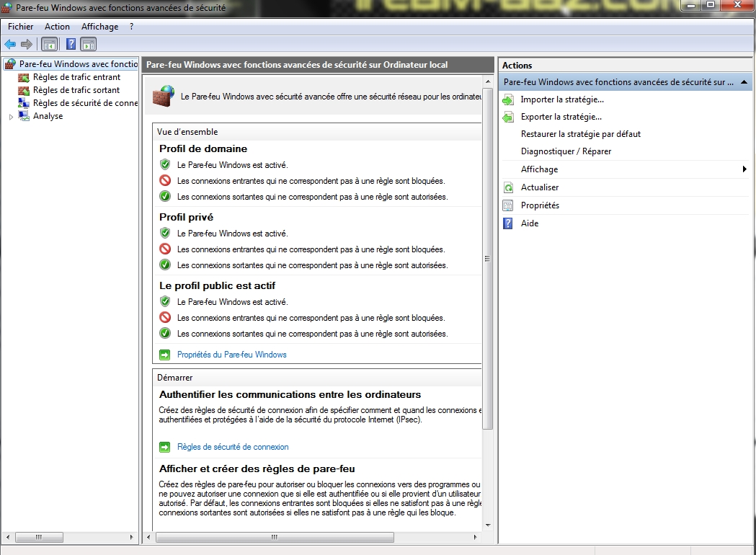The height and width of the screenshot is (555, 756).
Task: Click the Exporter la stratégie icon
Action: 508,117
